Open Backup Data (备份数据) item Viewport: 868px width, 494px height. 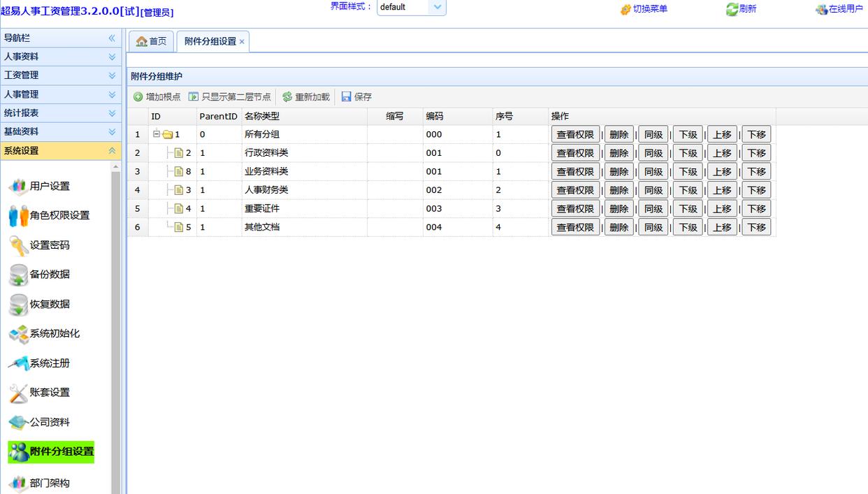tap(49, 275)
